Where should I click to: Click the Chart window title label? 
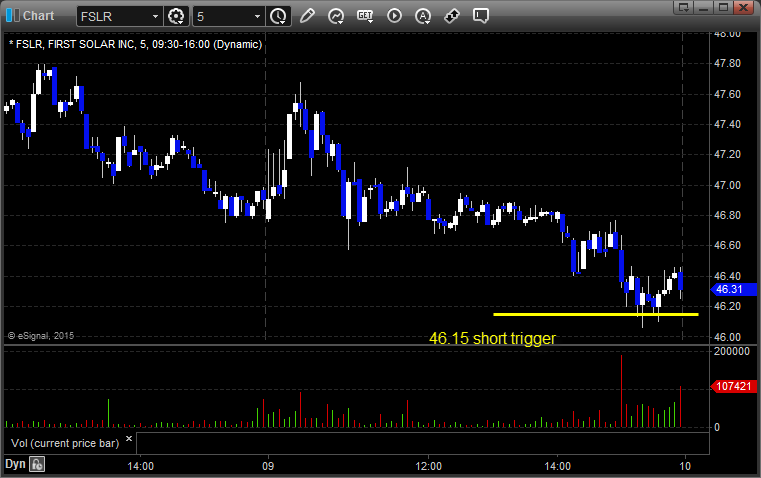pyautogui.click(x=39, y=16)
